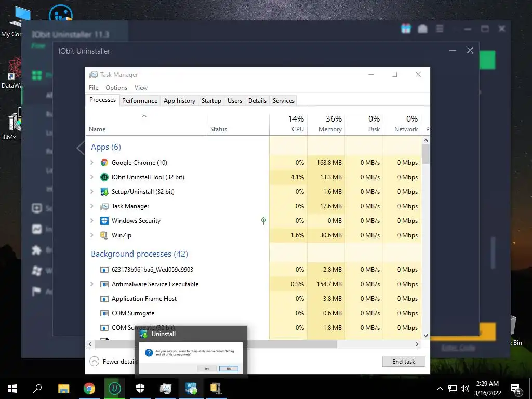Image resolution: width=532 pixels, height=399 pixels.
Task: Click the Windows Security shield icon
Action: 104,221
